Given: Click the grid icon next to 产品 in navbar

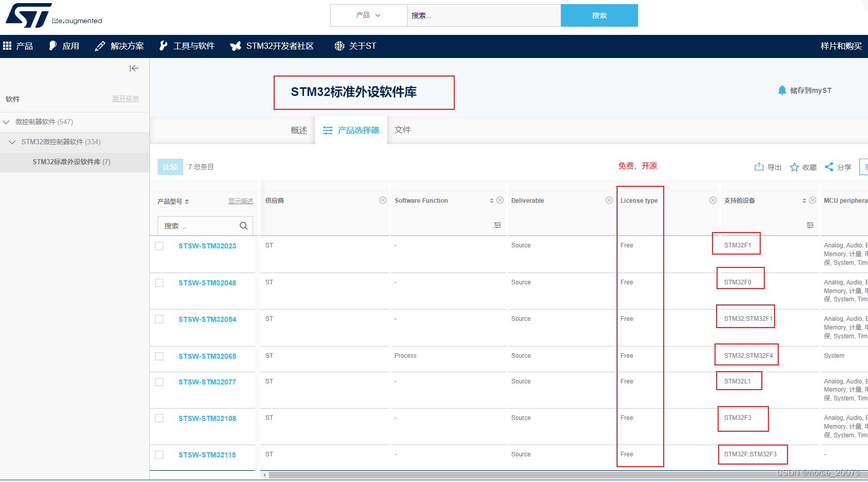Looking at the screenshot, I should [x=7, y=46].
